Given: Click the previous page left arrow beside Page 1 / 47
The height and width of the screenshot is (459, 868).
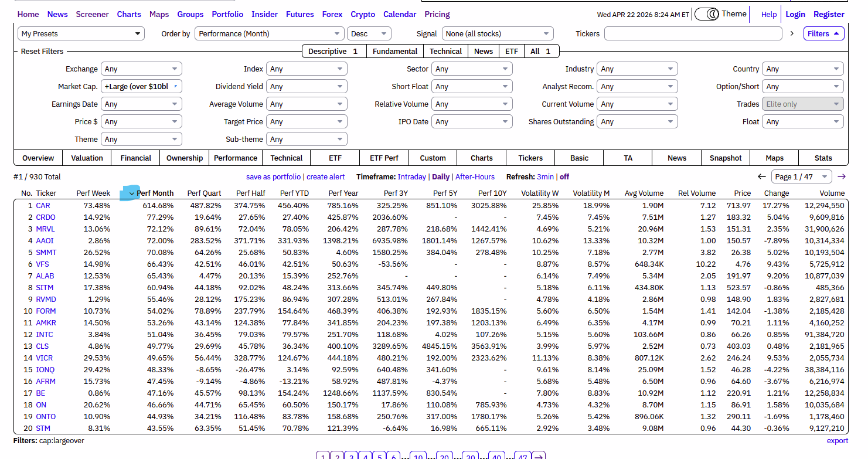Looking at the screenshot, I should click(761, 176).
